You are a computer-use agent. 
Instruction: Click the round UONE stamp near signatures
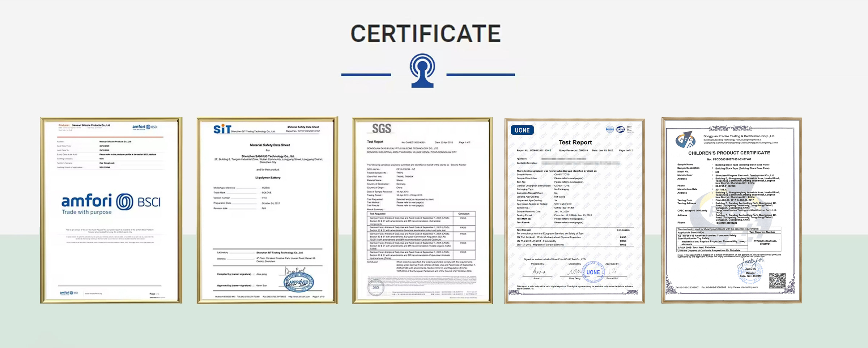(593, 272)
